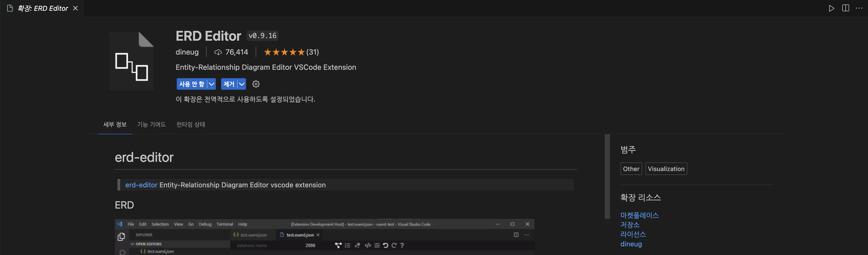
Task: Open the 마켓플레이스 resource link
Action: pos(639,215)
